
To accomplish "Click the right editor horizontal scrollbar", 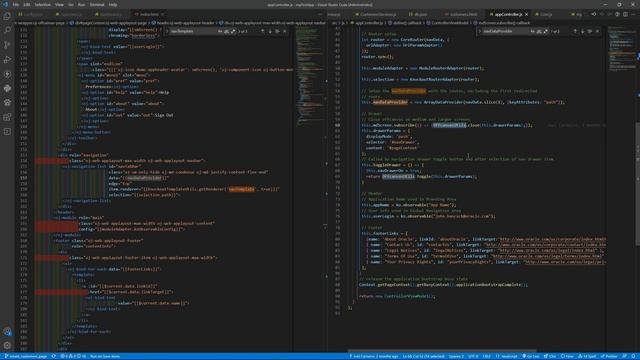I will 442,351.
